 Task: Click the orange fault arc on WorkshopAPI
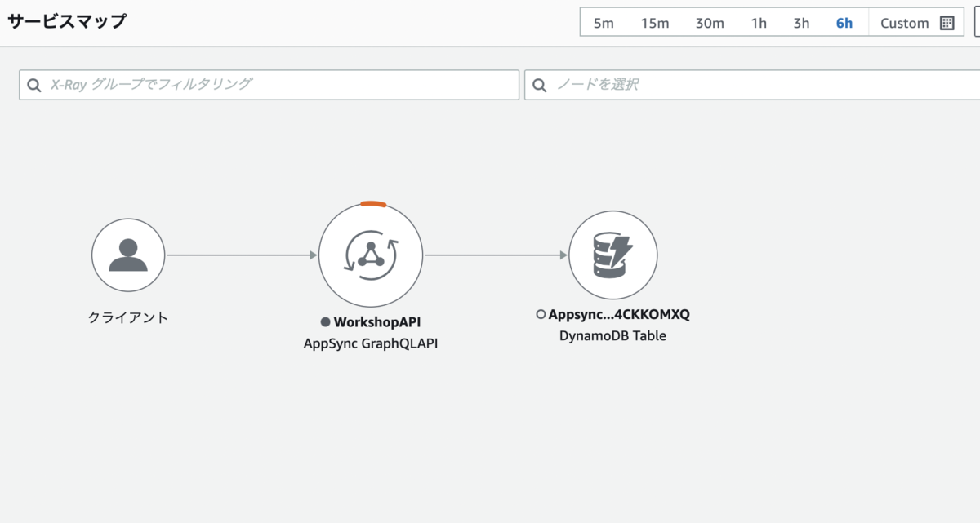(373, 203)
